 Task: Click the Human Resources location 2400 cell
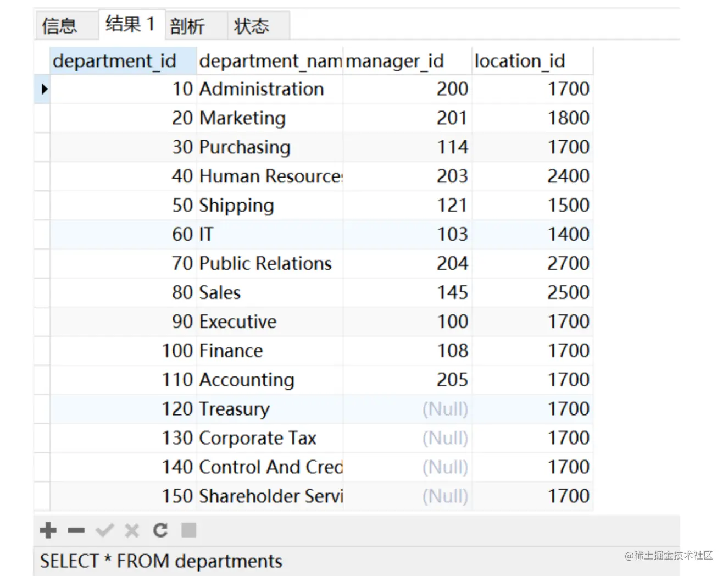point(568,176)
